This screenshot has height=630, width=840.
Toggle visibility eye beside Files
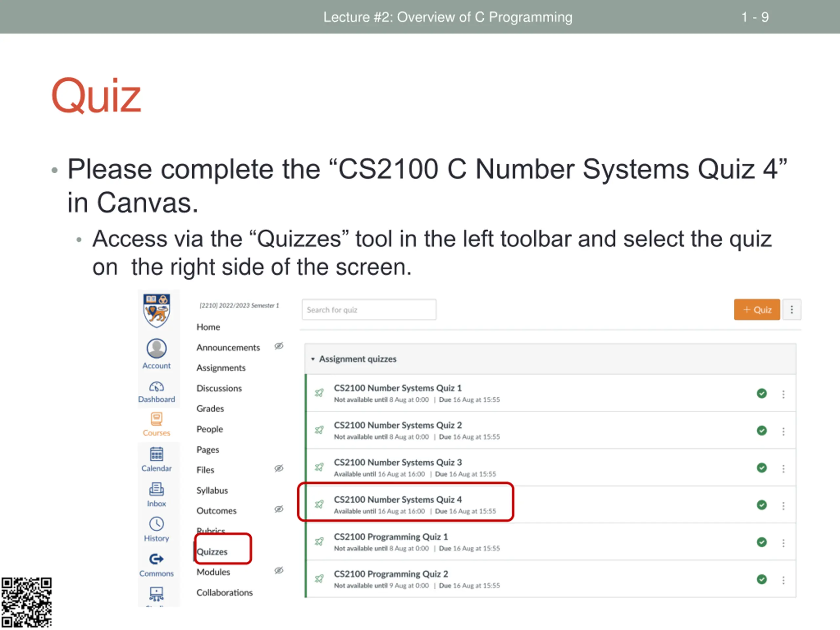[x=279, y=469]
